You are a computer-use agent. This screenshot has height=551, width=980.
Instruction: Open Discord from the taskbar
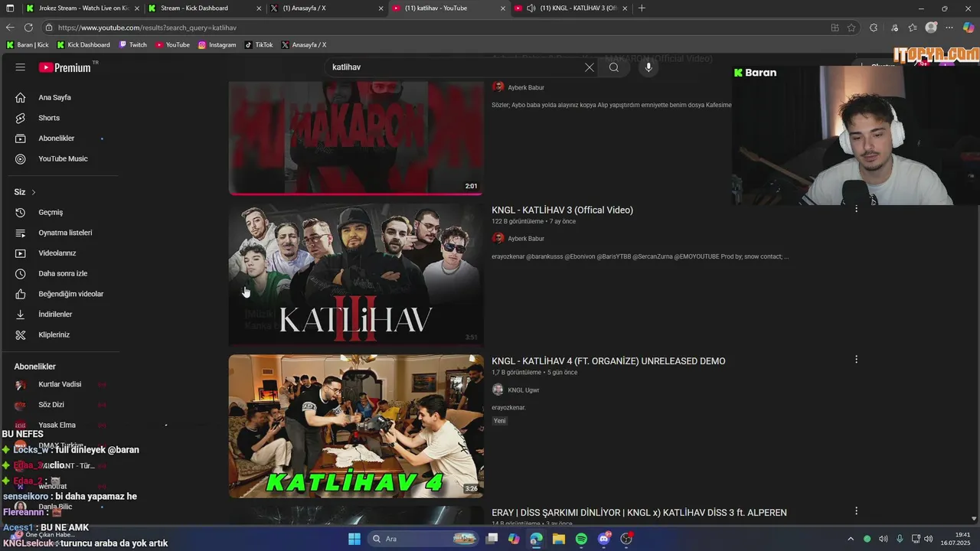tap(604, 539)
